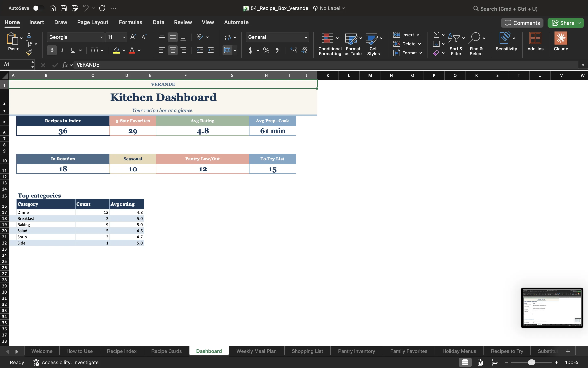Open Conditional Formatting

coord(330,44)
